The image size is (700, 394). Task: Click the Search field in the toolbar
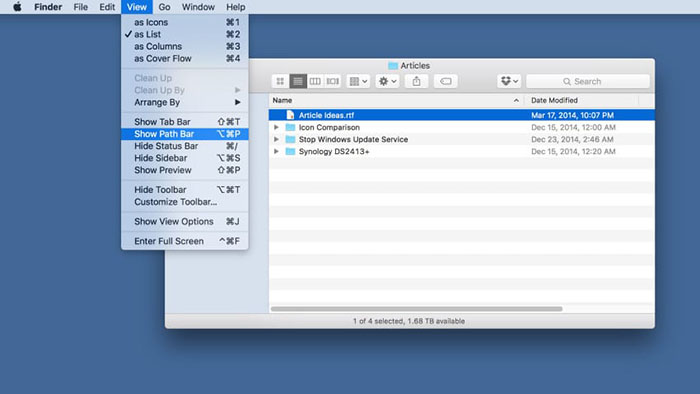[588, 81]
